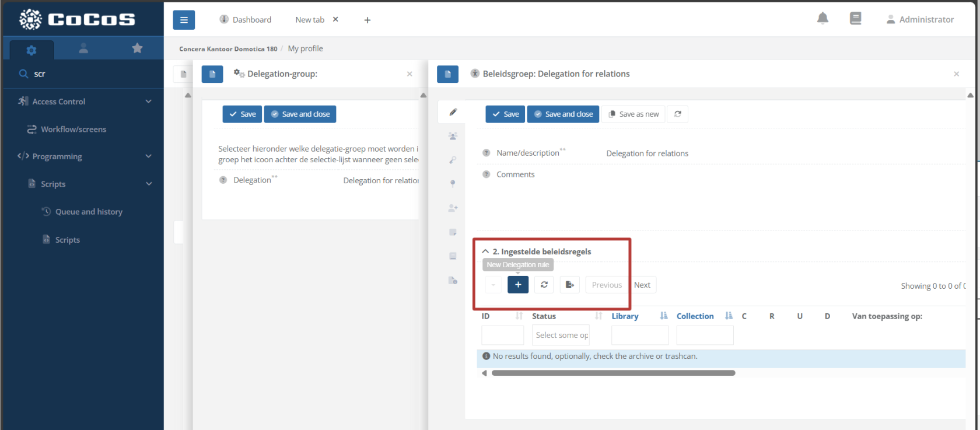Screen dimensions: 980x430
Task: Open the favorites star tab in sidebar
Action: [x=137, y=48]
